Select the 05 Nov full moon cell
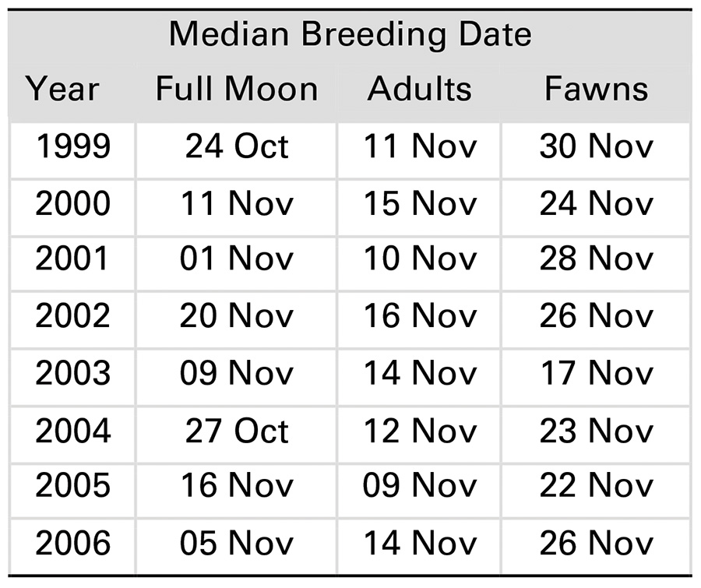The height and width of the screenshot is (588, 701). 237,544
